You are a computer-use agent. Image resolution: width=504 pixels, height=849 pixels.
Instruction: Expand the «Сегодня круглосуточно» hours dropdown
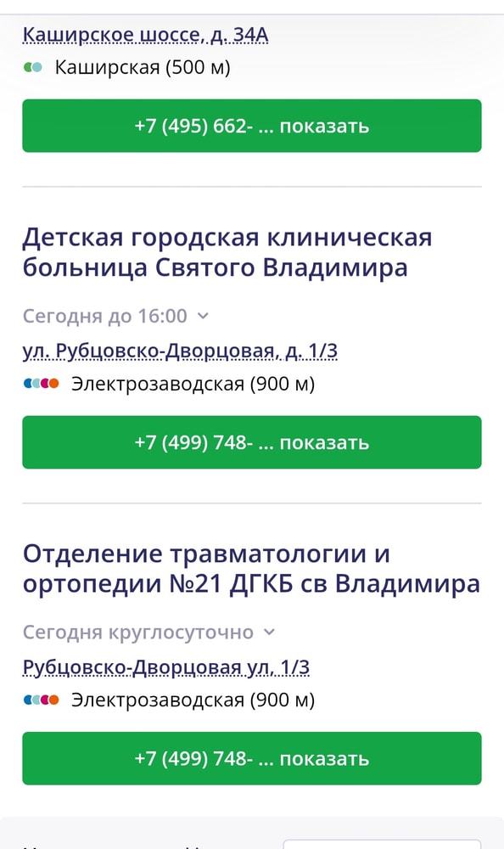(268, 632)
